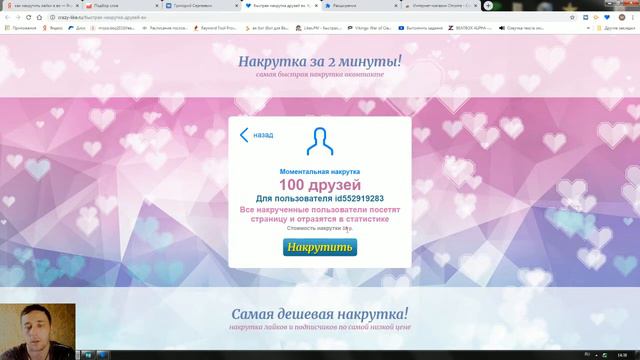
Task: Open the Другие закладки folder
Action: pos(616,28)
